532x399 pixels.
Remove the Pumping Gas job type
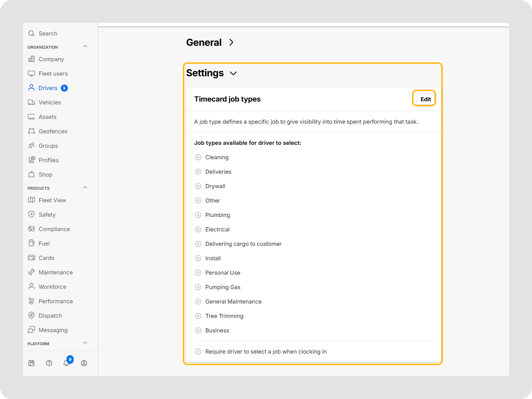click(198, 287)
